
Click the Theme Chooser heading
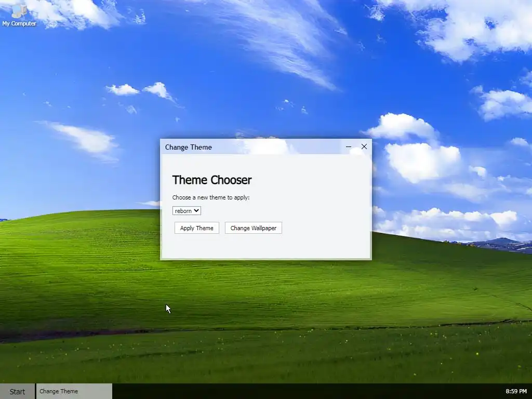point(212,180)
